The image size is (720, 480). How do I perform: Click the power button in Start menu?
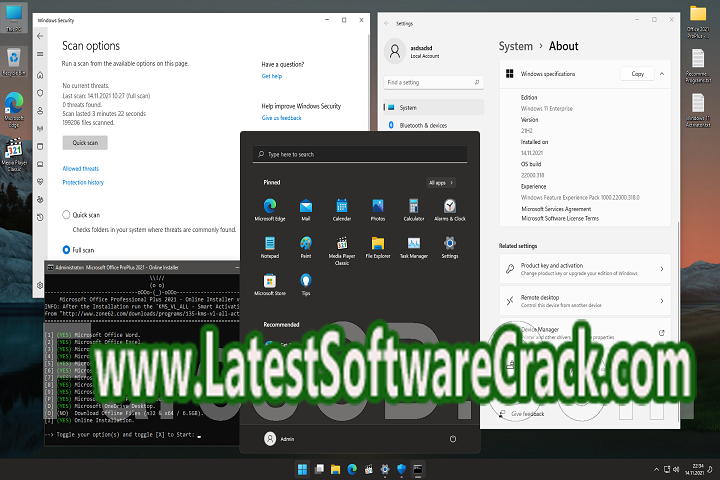453,438
